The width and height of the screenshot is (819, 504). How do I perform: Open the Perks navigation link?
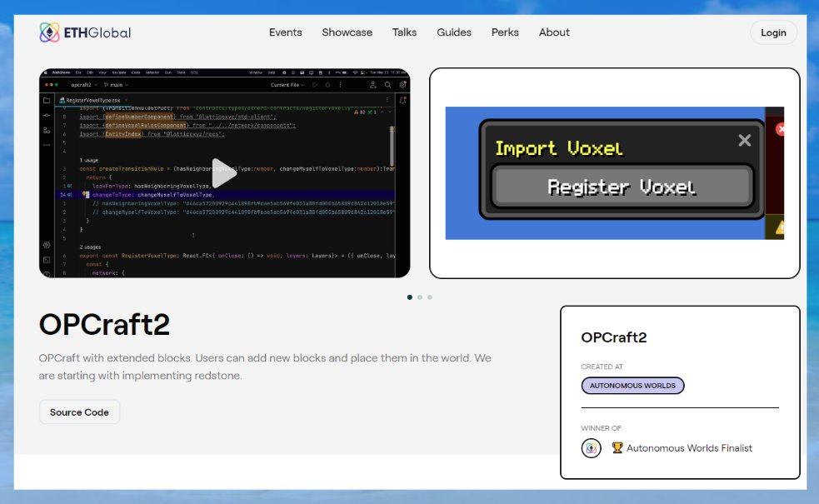coord(505,32)
